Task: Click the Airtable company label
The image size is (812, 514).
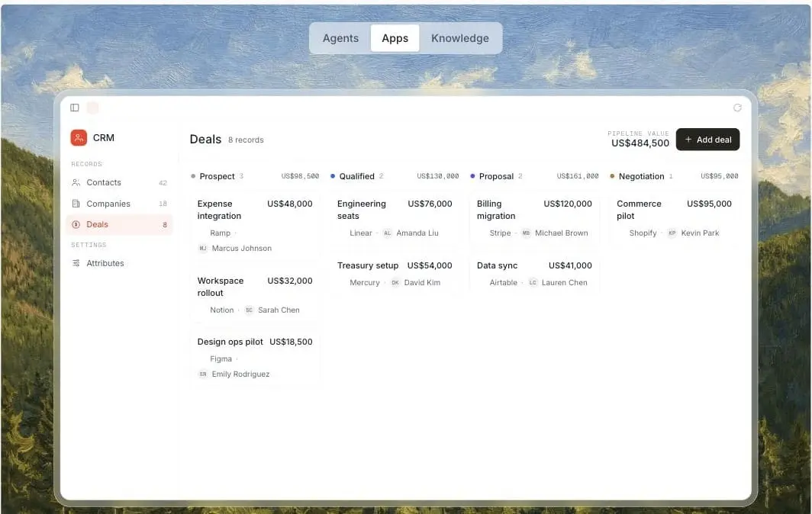Action: 504,282
